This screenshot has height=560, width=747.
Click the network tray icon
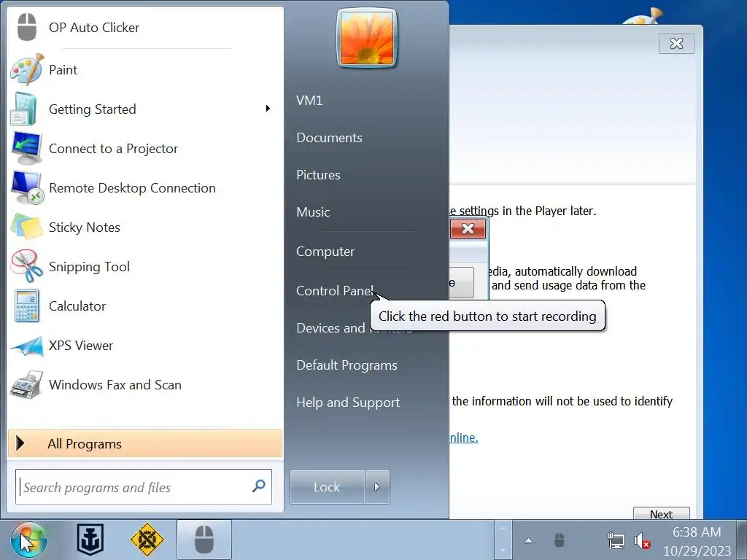pyautogui.click(x=616, y=541)
